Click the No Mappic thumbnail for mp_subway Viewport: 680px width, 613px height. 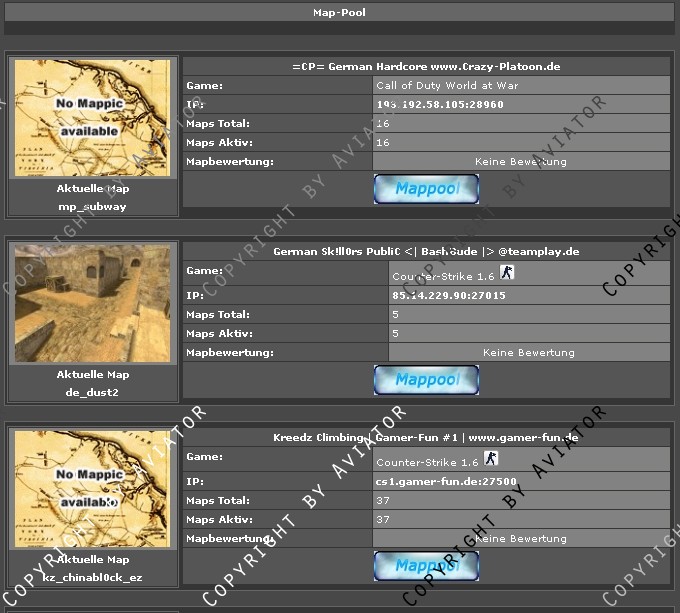[x=92, y=118]
